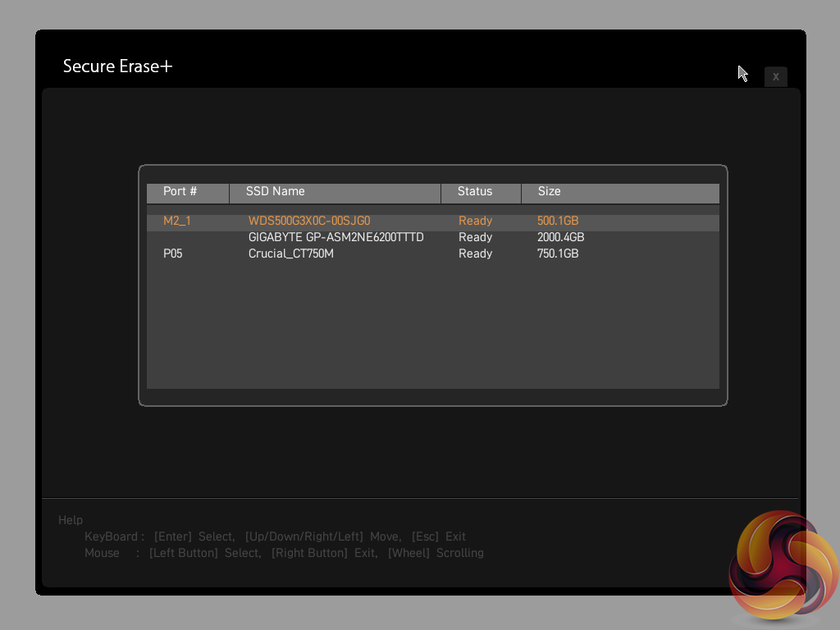
Task: Select the Crucial_CT750M drive name
Action: [x=291, y=254]
